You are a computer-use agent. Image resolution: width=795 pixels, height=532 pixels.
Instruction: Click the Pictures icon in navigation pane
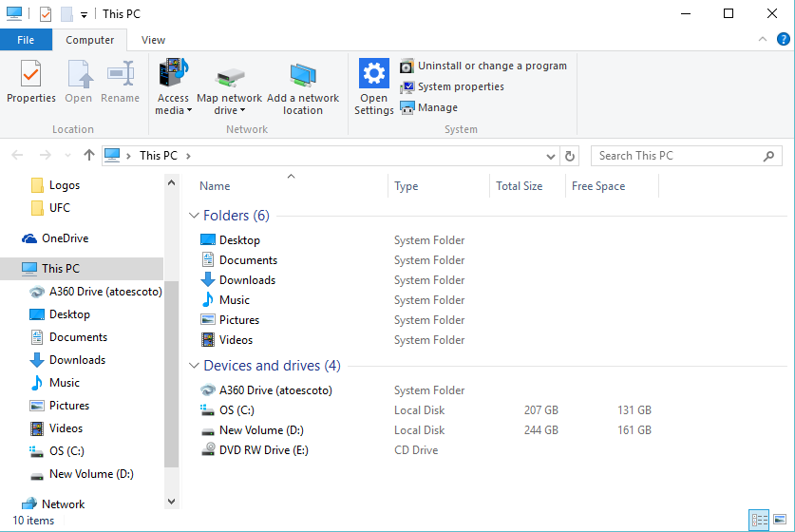click(x=37, y=406)
